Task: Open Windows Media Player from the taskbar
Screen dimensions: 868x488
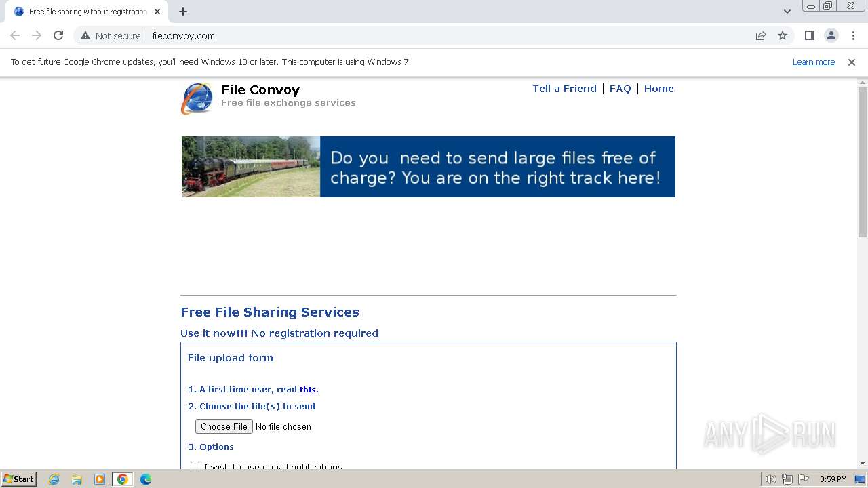Action: [x=100, y=479]
